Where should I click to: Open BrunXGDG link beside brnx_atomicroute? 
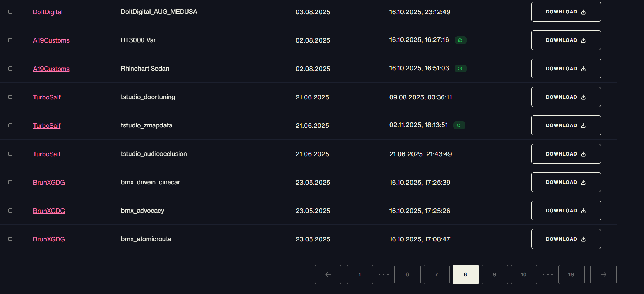[x=49, y=239]
